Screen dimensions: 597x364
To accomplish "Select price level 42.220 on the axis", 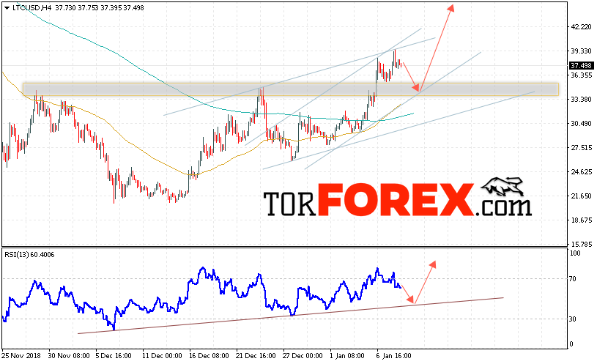I will point(581,27).
